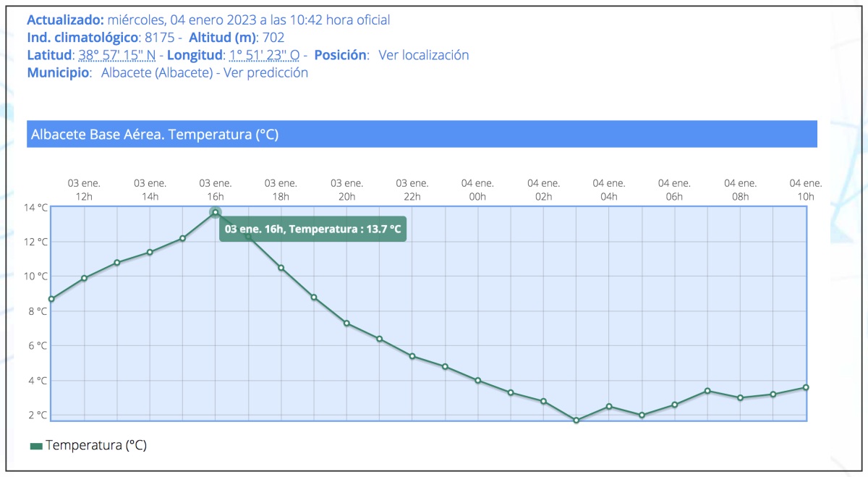Viewport: 868px width, 477px height.
Task: Click the 12 °C y-axis label
Action: click(37, 242)
